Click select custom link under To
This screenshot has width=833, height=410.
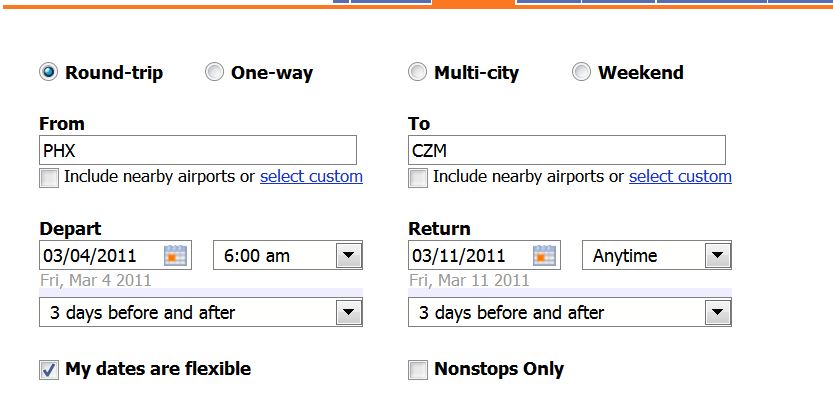680,177
